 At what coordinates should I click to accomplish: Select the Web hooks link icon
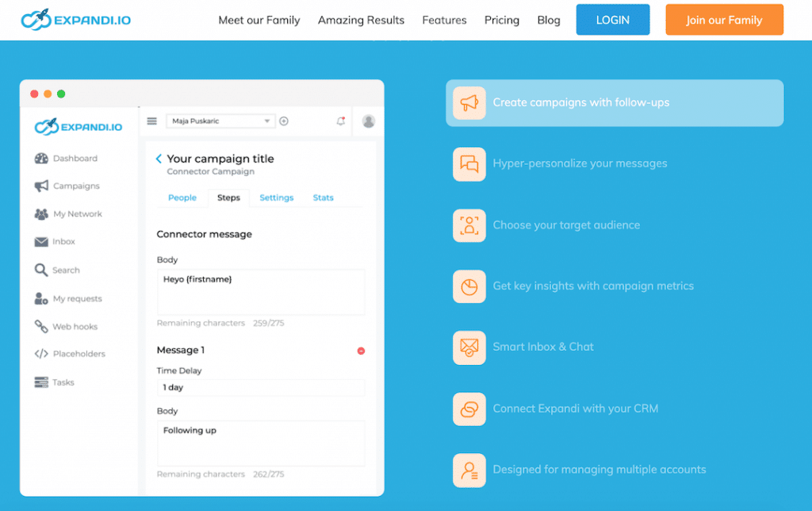[41, 327]
